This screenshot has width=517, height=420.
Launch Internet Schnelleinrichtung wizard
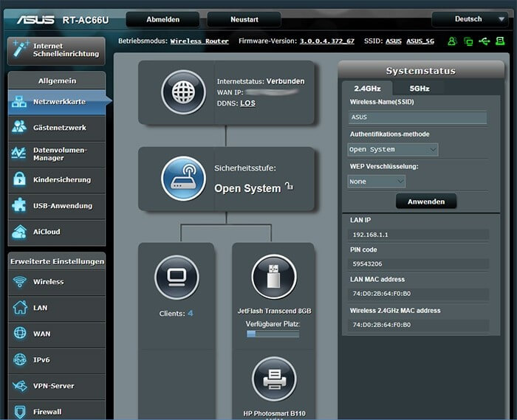click(x=57, y=51)
